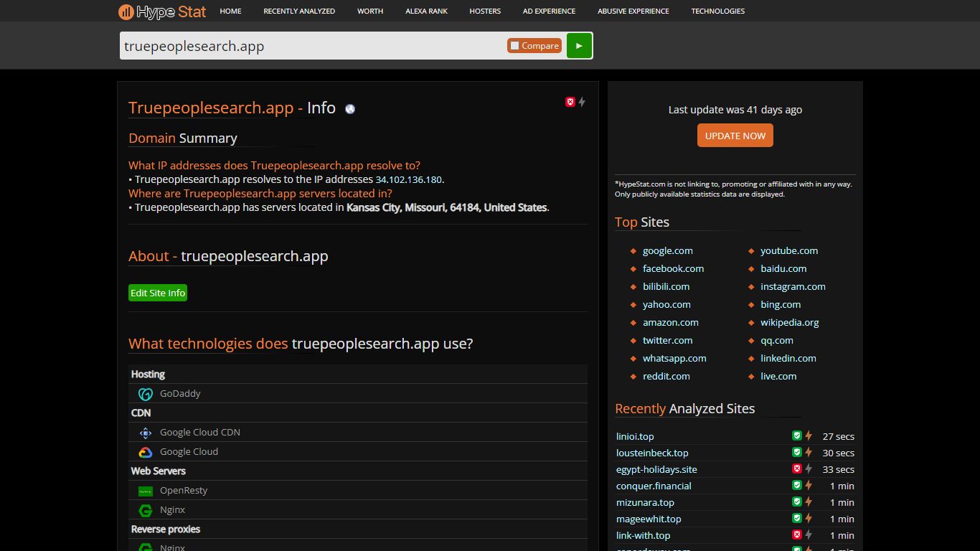The height and width of the screenshot is (551, 980).
Task: Open linioi.top recently analyzed site
Action: (635, 437)
